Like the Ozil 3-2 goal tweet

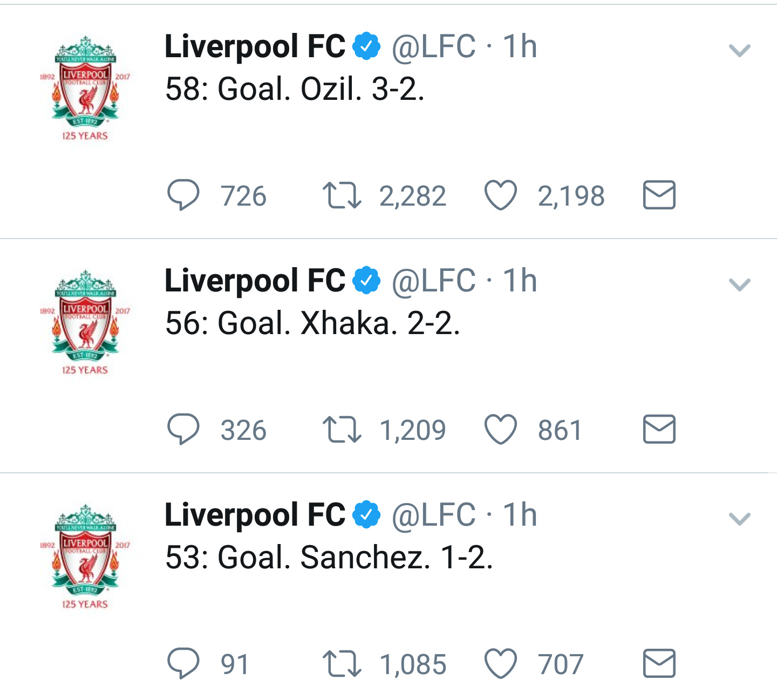[501, 195]
